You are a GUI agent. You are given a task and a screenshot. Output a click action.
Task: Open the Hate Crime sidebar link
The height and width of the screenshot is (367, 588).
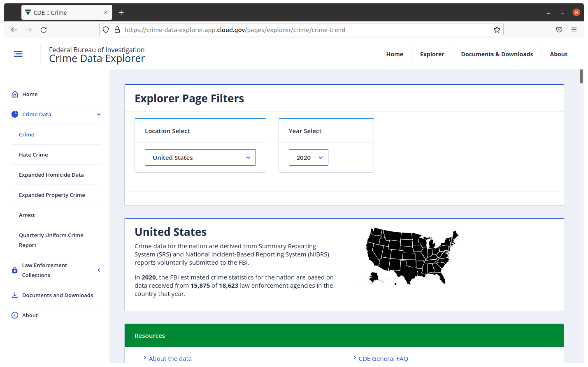click(x=33, y=155)
